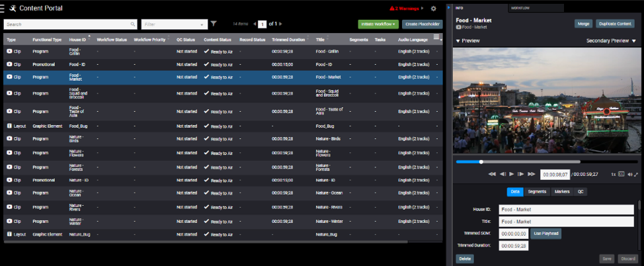The width and height of the screenshot is (644, 266).
Task: Click the preview playback progress handle
Action: (481, 161)
